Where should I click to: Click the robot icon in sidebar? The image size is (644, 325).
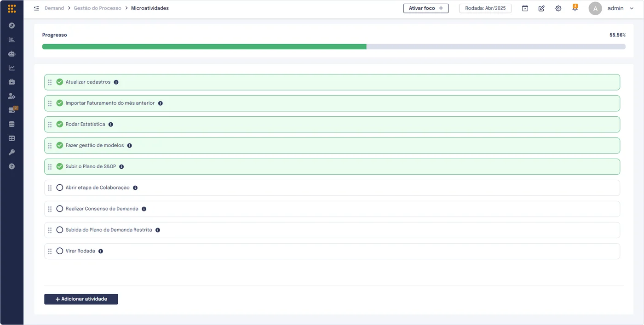[x=11, y=54]
